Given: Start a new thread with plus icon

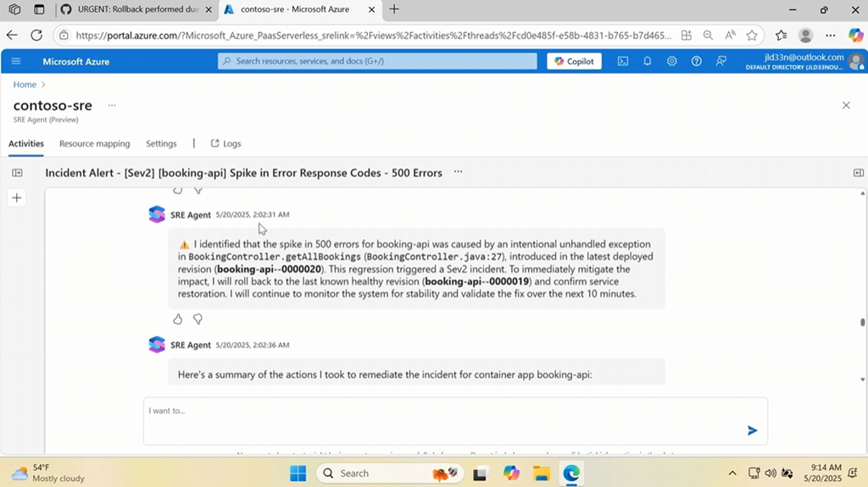Looking at the screenshot, I should [17, 197].
